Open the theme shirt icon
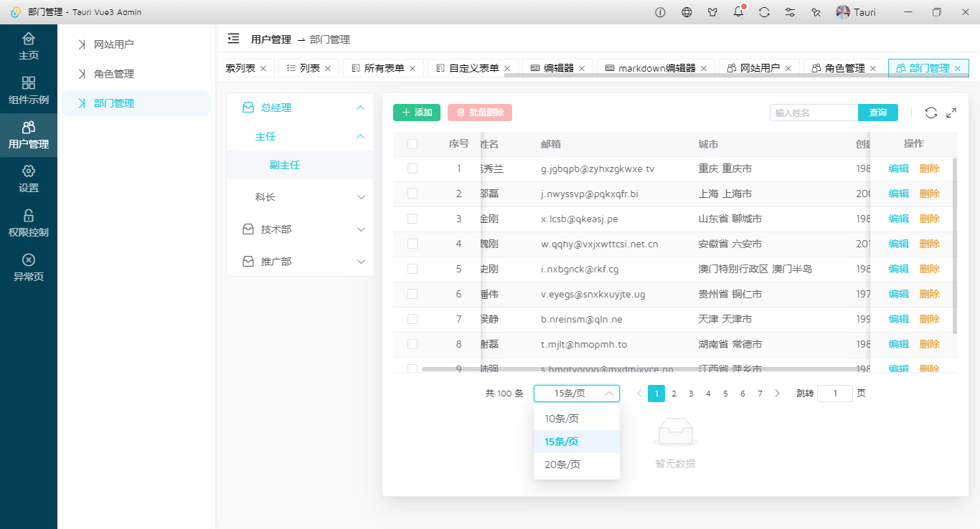 click(x=712, y=12)
